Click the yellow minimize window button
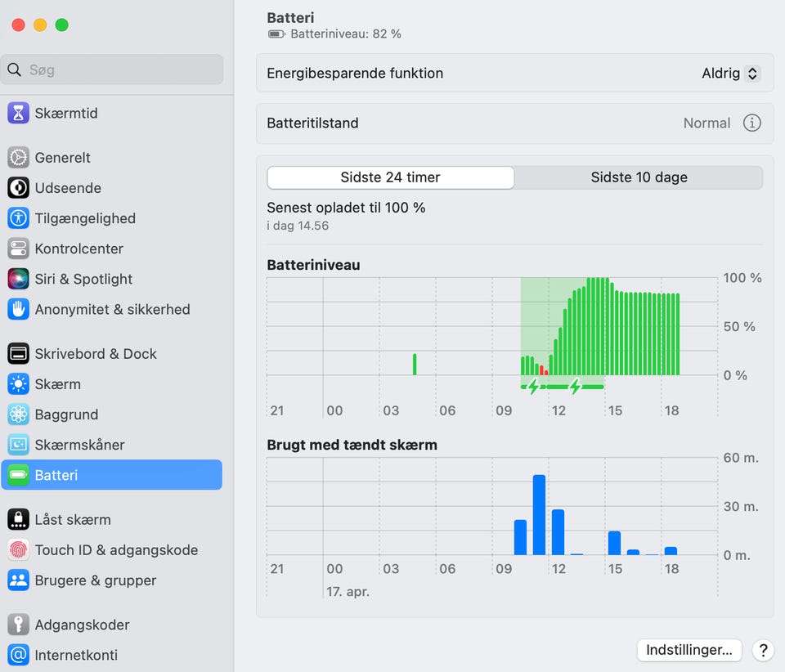The width and height of the screenshot is (785, 672). coord(40,25)
